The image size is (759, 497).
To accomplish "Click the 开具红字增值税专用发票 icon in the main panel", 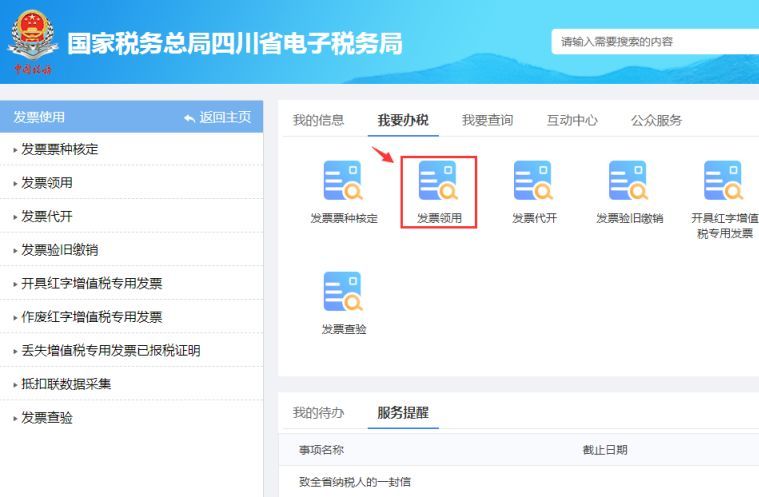I will [x=723, y=181].
